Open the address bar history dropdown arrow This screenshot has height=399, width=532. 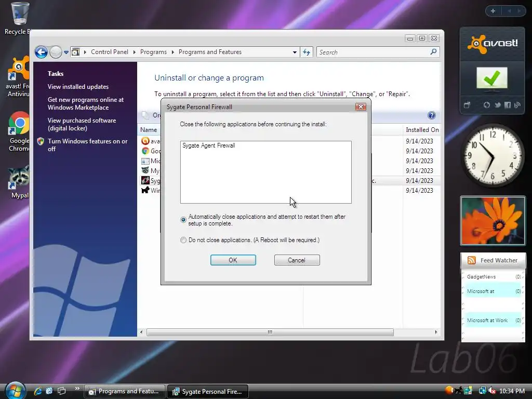[x=295, y=52]
